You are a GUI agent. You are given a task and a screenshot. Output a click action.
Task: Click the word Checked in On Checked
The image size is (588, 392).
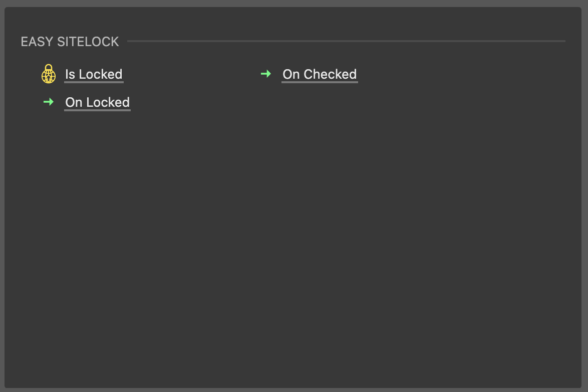click(x=330, y=74)
